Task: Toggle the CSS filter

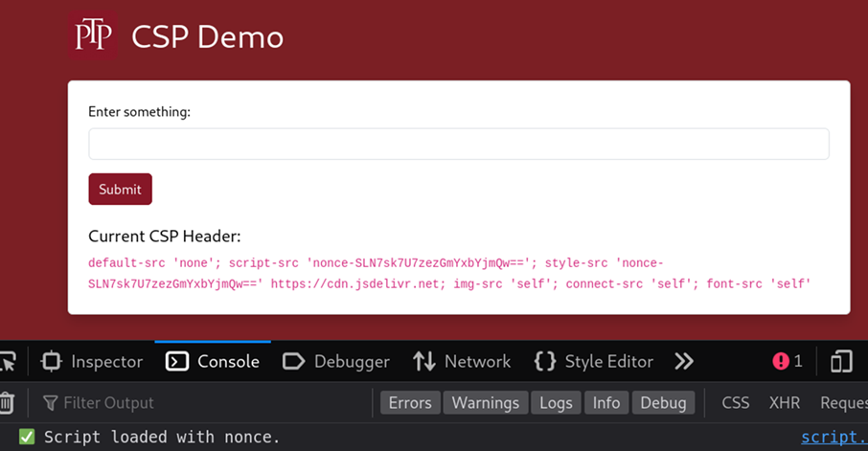Action: pyautogui.click(x=735, y=403)
